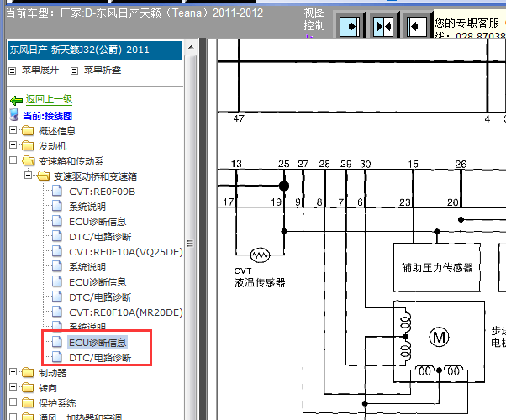The image size is (506, 420).
Task: Click the 保护系统 folder item
Action: 55,403
